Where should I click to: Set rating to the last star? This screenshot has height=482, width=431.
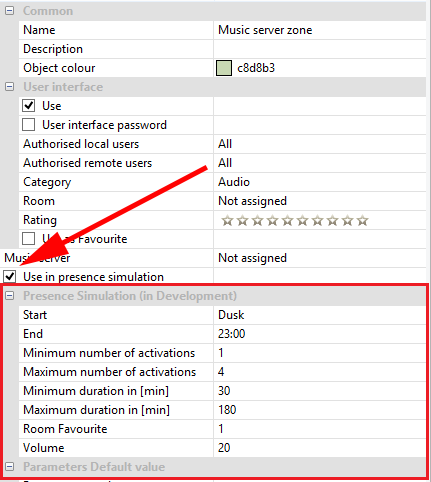[362, 220]
